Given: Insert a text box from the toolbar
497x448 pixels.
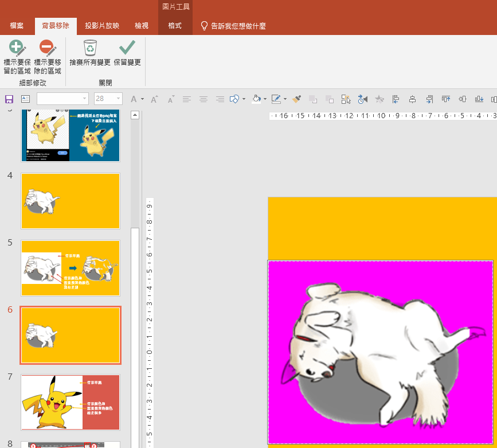Looking at the screenshot, I should 25,99.
